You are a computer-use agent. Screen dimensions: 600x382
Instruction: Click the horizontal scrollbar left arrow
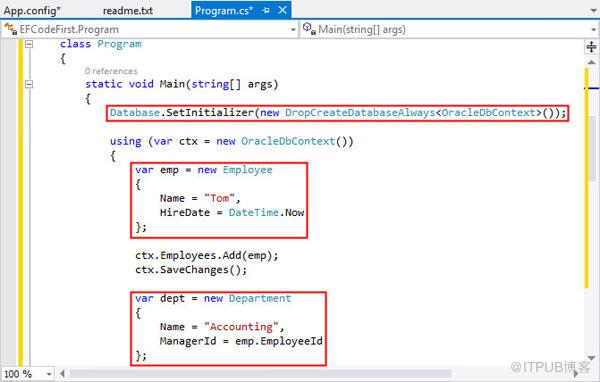(x=62, y=373)
